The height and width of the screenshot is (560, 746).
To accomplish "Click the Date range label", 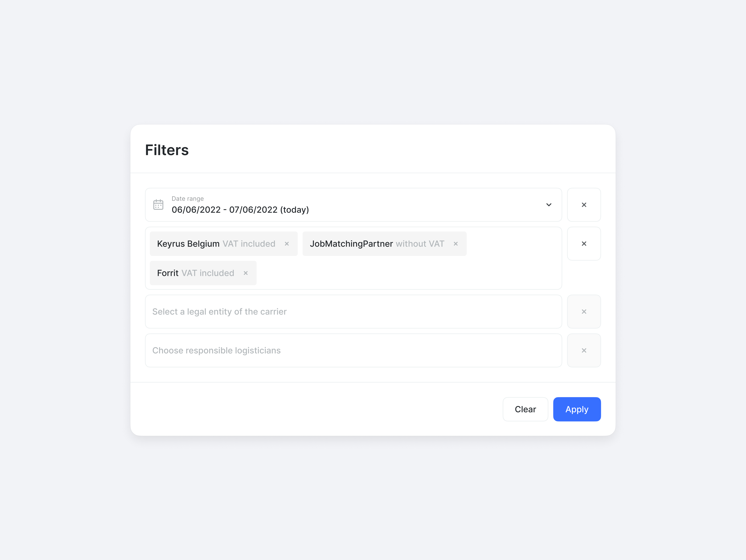I will click(188, 198).
